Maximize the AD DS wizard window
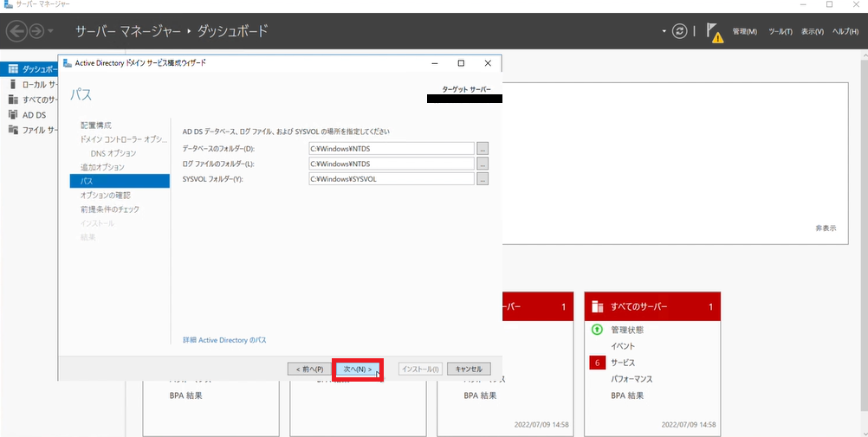 point(461,64)
